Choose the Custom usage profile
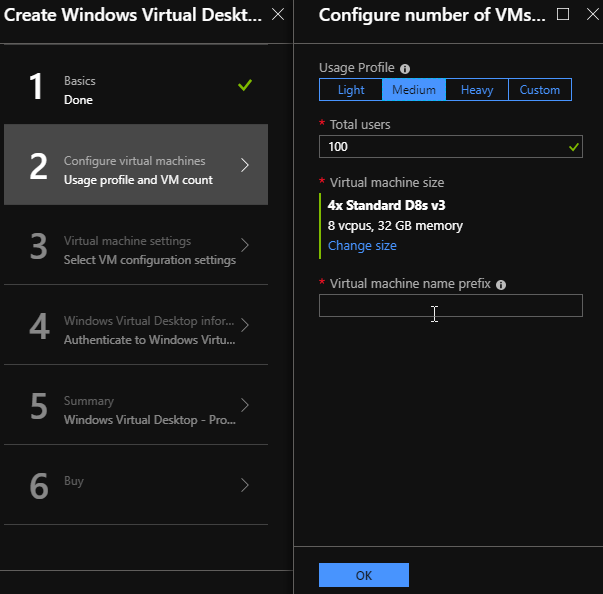This screenshot has width=603, height=594. click(540, 90)
